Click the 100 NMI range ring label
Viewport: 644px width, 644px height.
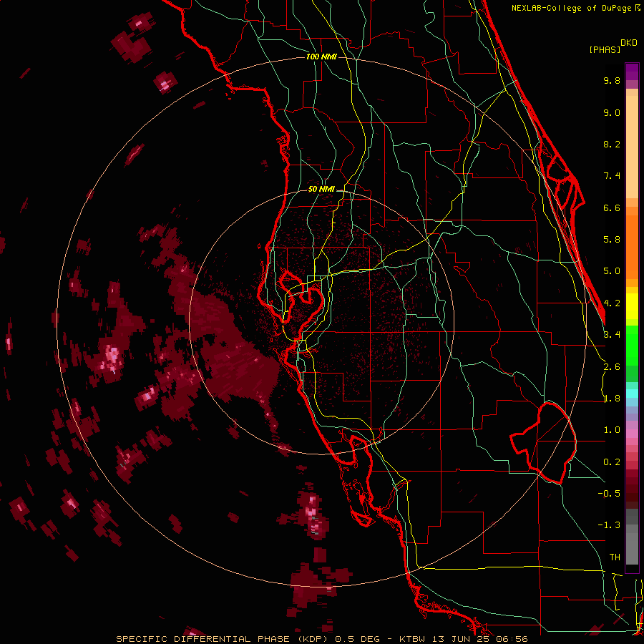(x=321, y=57)
